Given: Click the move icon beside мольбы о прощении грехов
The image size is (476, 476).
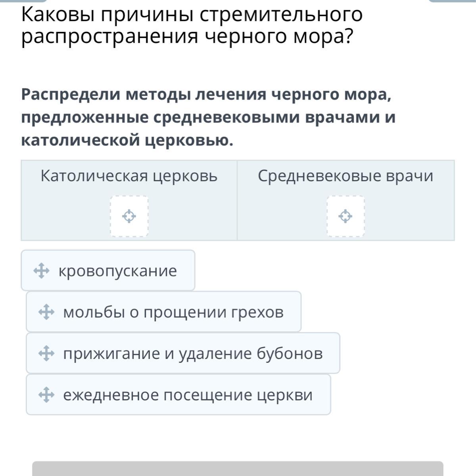Looking at the screenshot, I should coord(46,312).
